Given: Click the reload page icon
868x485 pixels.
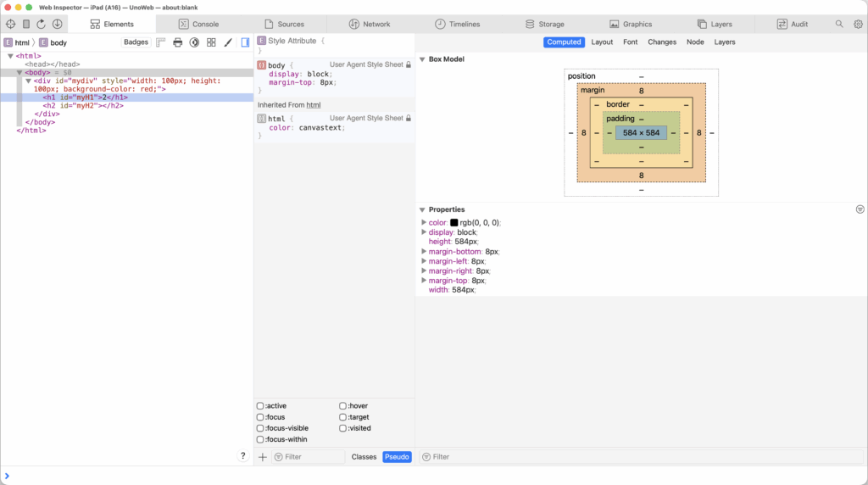Looking at the screenshot, I should [41, 25].
